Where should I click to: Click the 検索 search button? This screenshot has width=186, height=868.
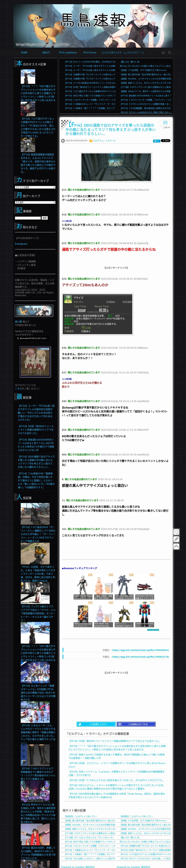click(45, 218)
